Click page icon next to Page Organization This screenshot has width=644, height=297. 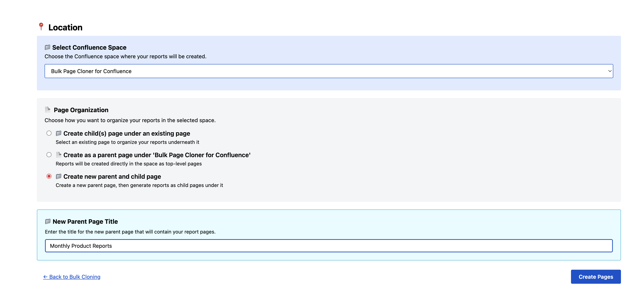pos(47,110)
